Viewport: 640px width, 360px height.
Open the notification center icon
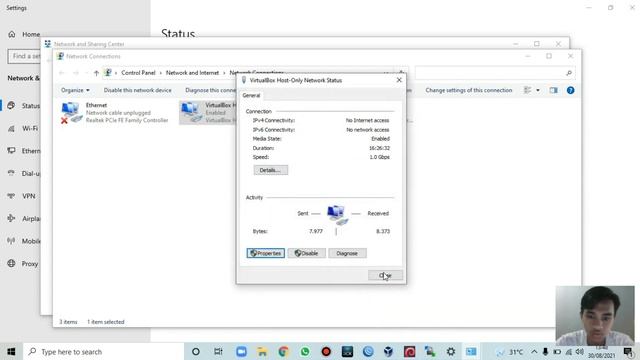(x=628, y=351)
